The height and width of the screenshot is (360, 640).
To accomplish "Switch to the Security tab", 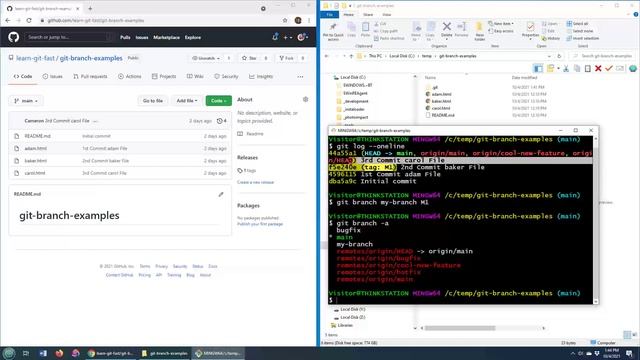I will 226,76.
